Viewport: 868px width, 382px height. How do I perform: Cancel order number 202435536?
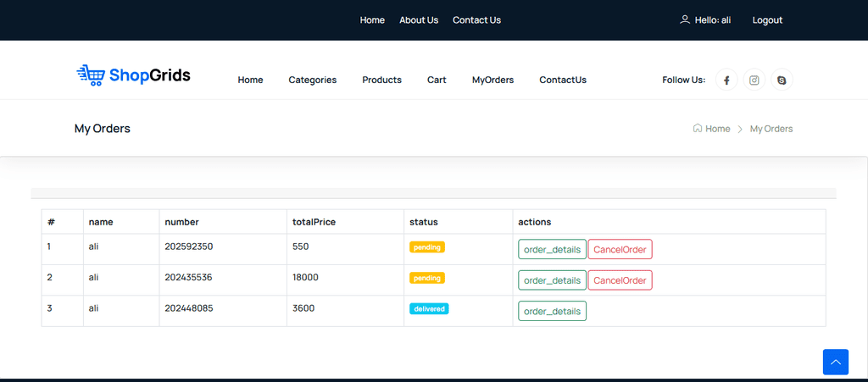click(x=620, y=280)
